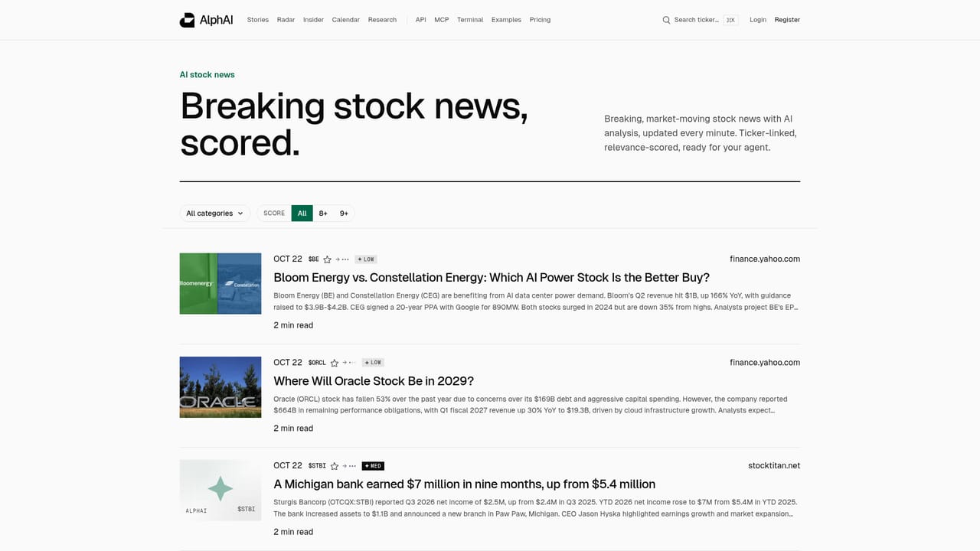
Task: Click the 'AI stock news' label
Action: [x=207, y=74]
